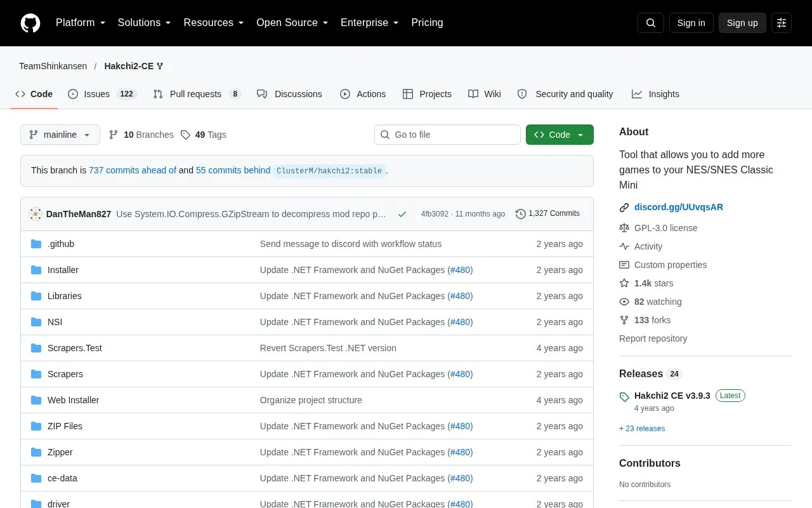
Task: Open the appearance settings icon button
Action: (x=782, y=23)
